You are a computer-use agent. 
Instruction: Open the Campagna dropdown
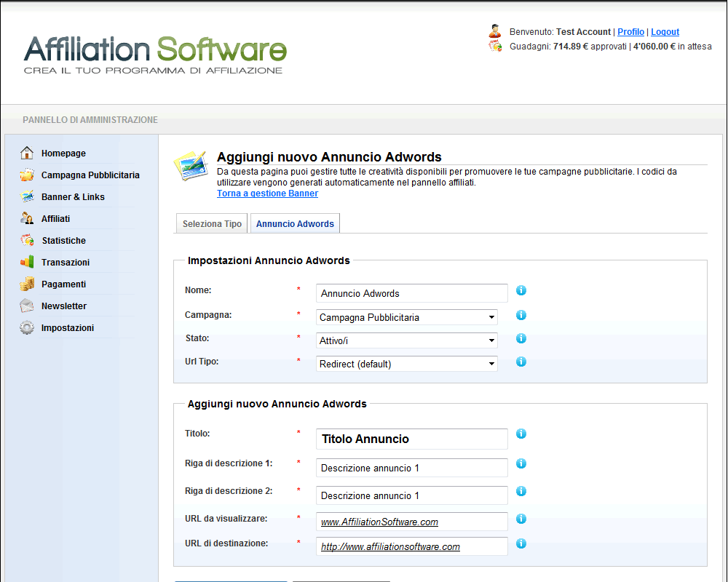click(407, 317)
